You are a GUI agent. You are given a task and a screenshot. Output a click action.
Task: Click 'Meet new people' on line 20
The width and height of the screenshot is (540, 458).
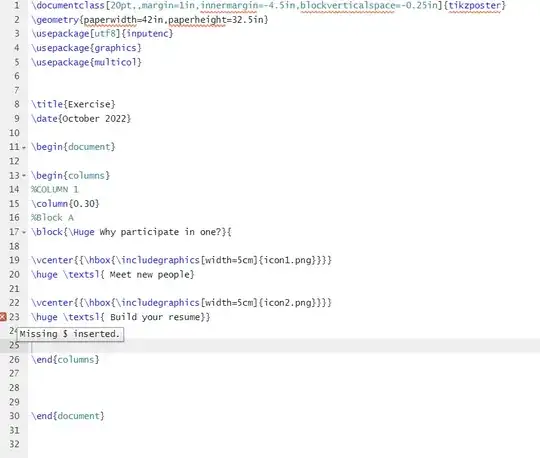click(x=149, y=275)
